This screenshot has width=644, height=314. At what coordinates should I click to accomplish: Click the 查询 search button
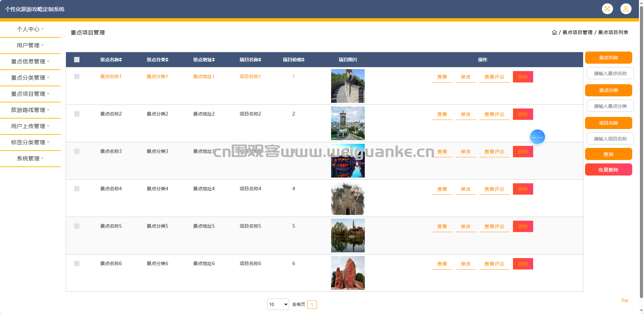[x=608, y=154]
